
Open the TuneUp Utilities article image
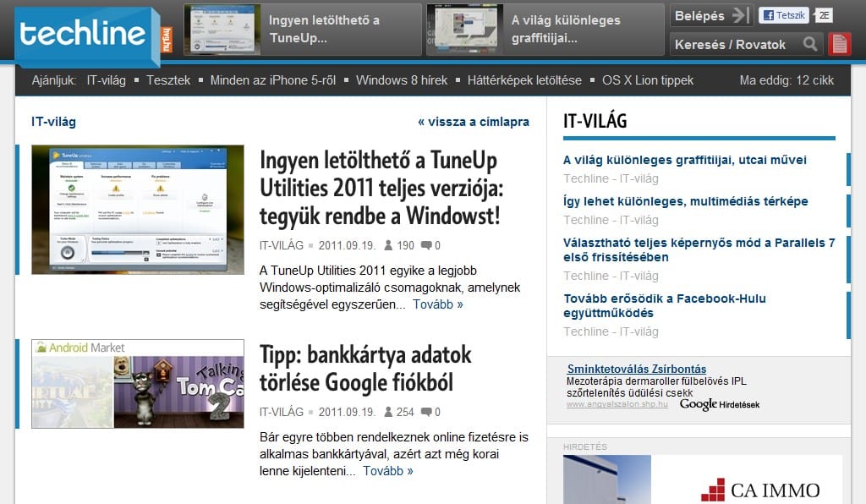pos(138,209)
